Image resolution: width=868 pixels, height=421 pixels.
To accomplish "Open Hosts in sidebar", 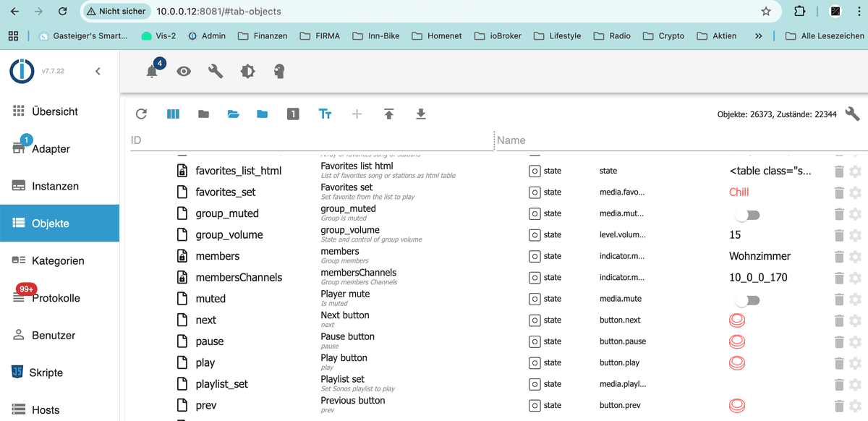I will coord(59,409).
